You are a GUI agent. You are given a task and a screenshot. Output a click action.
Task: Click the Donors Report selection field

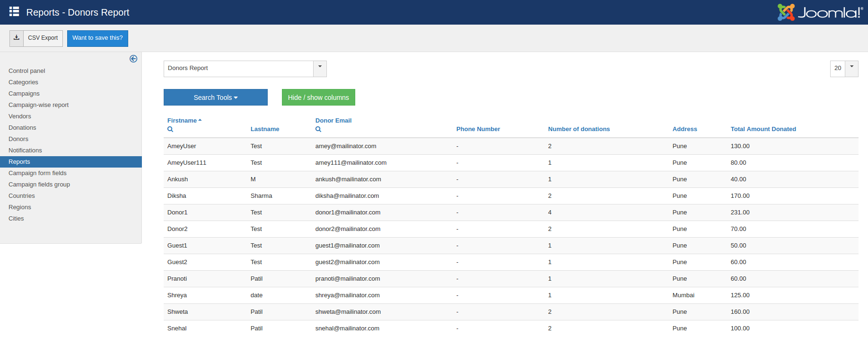pyautogui.click(x=238, y=69)
